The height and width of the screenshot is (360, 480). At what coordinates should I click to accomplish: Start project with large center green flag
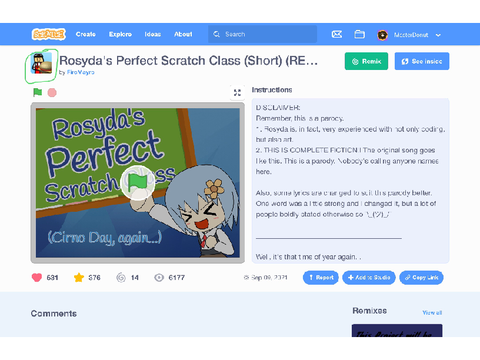tap(137, 183)
